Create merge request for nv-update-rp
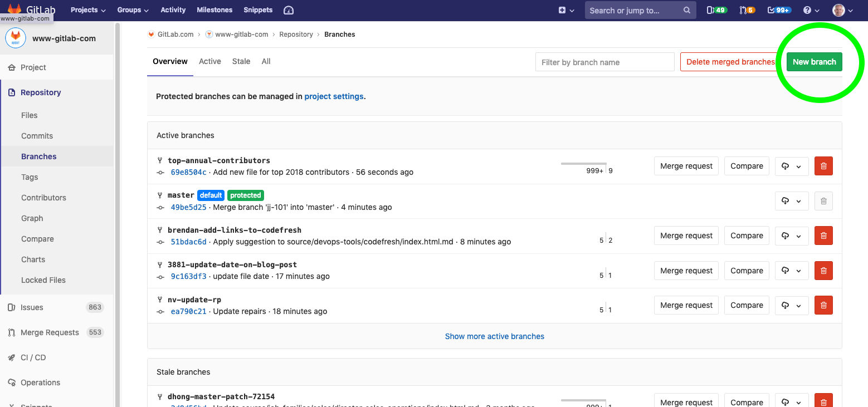Viewport: 868px width, 407px height. [686, 305]
